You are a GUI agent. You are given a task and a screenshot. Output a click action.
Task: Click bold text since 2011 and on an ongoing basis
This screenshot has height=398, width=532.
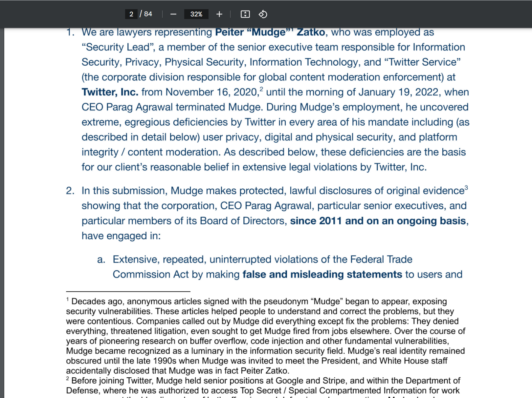pyautogui.click(x=378, y=221)
